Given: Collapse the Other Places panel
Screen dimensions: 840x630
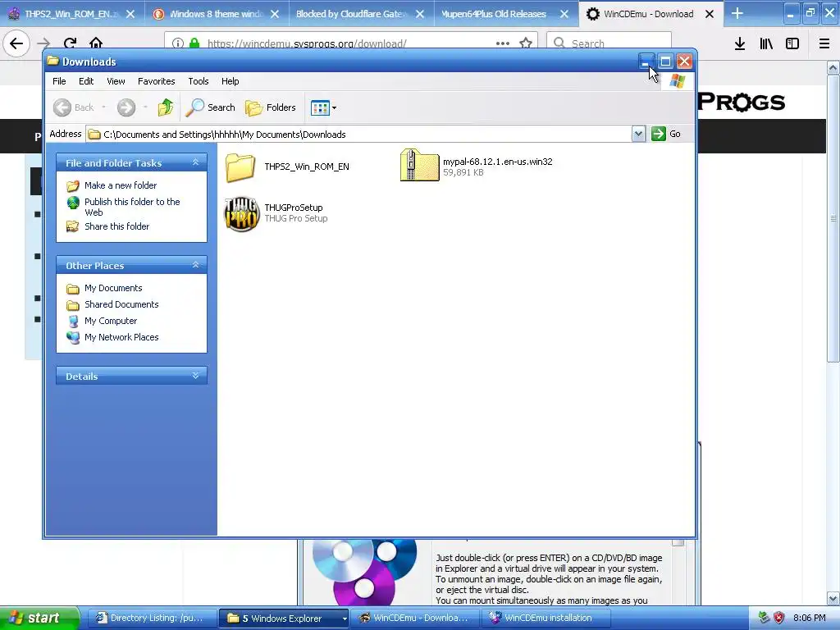Looking at the screenshot, I should click(195, 265).
